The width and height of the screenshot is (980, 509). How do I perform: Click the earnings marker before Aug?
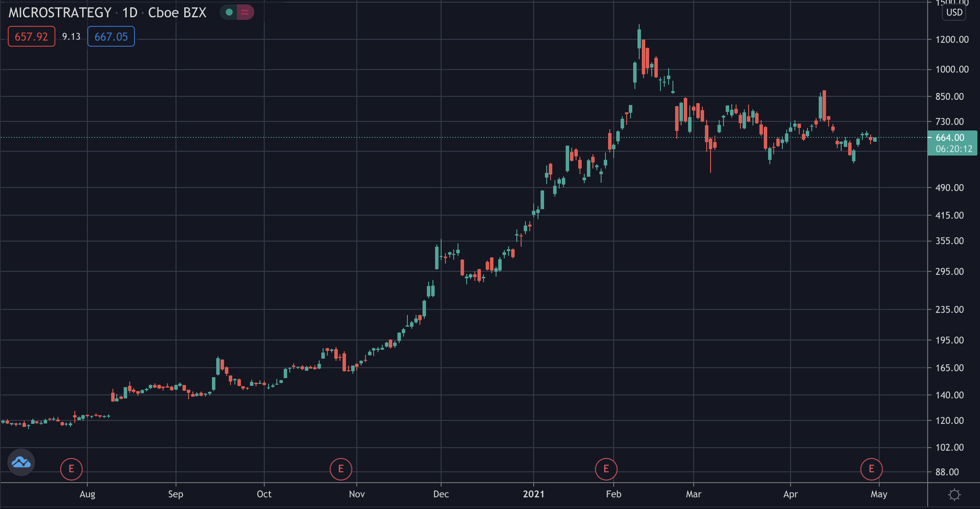pos(71,469)
